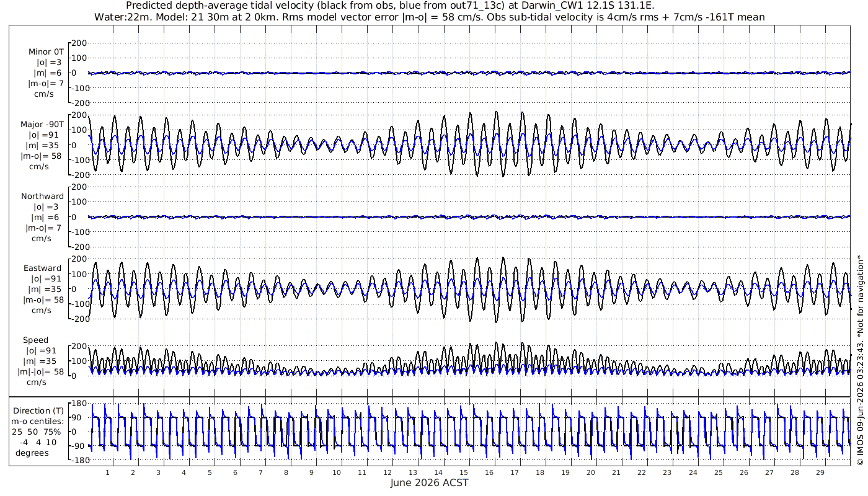Click the 'Major -90T' panel label
The width and height of the screenshot is (868, 496).
42,125
